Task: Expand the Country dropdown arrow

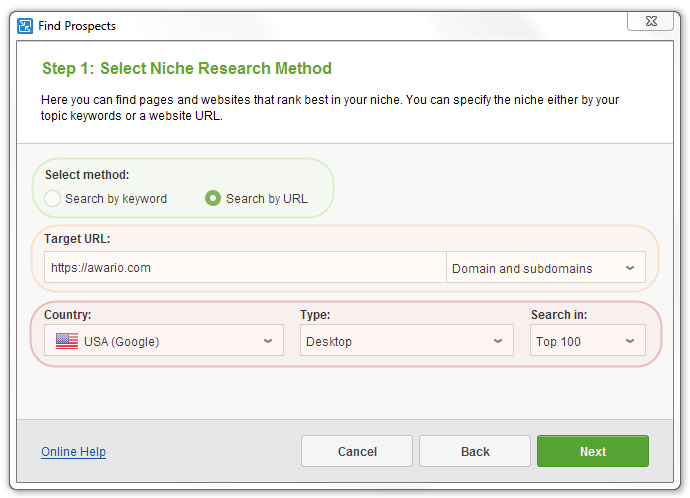Action: point(268,341)
